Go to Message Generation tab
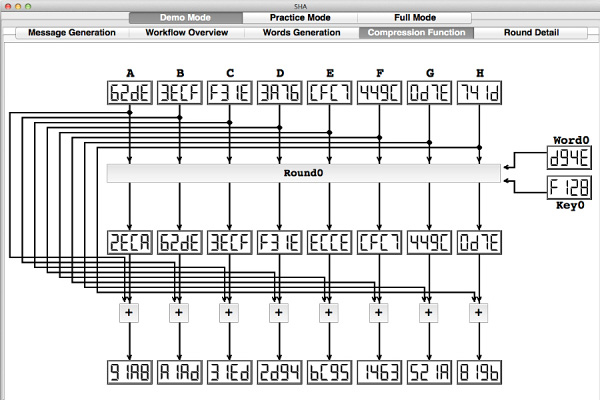Screen dimensions: 600x400 pyautogui.click(x=72, y=33)
